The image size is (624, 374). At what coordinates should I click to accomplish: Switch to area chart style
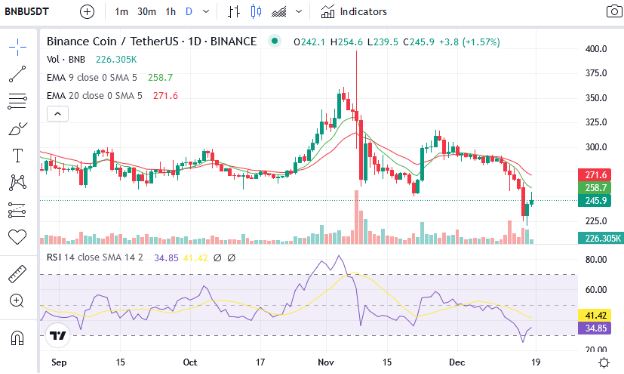pos(279,12)
